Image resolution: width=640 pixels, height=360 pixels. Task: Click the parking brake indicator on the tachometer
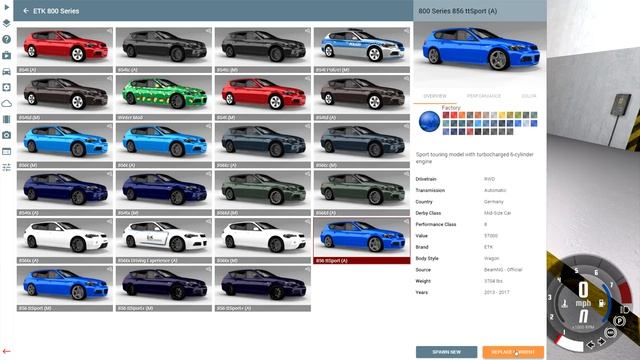point(619,321)
